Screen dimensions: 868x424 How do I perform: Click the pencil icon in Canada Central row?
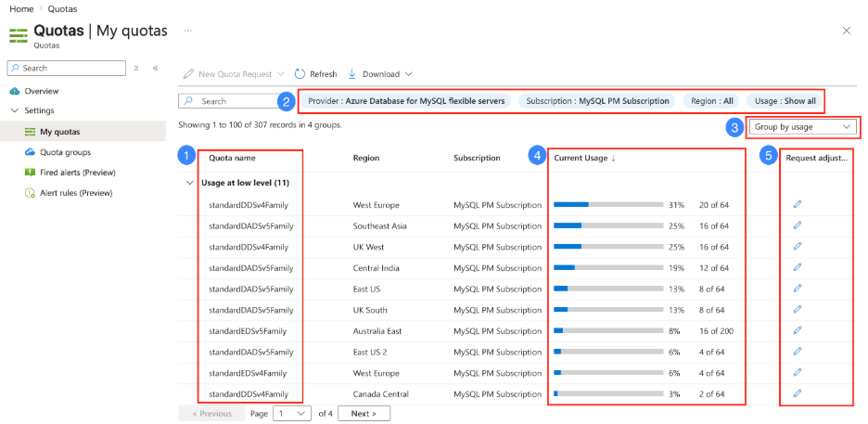click(x=798, y=393)
